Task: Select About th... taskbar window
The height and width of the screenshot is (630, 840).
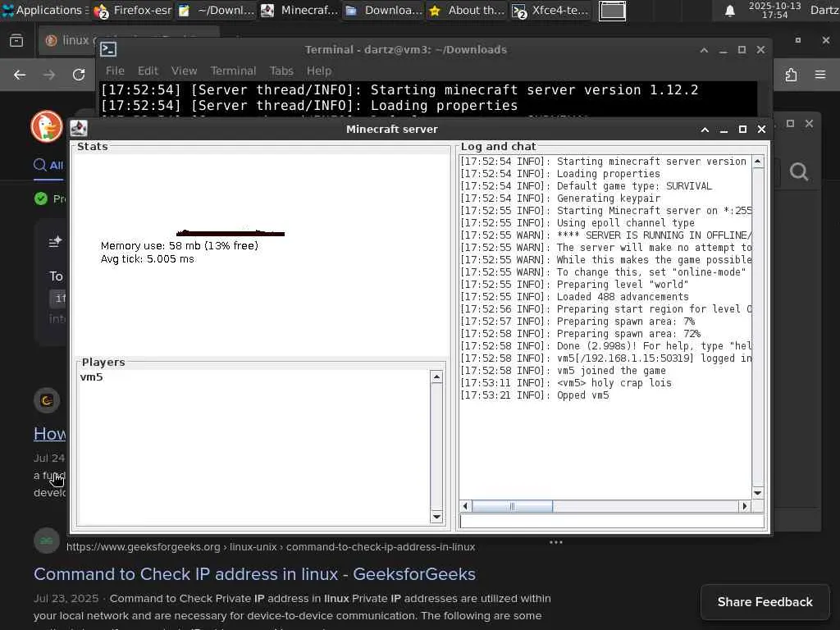Action: coord(467,10)
